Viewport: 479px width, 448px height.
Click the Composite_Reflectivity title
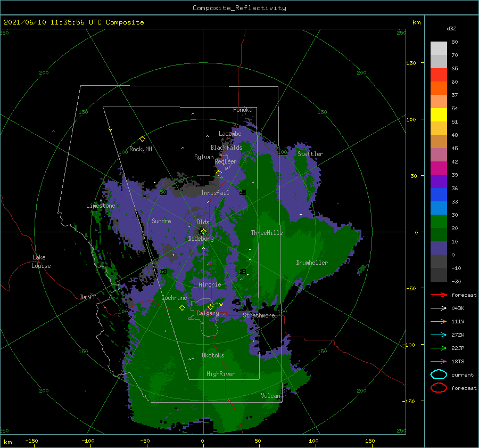(239, 8)
